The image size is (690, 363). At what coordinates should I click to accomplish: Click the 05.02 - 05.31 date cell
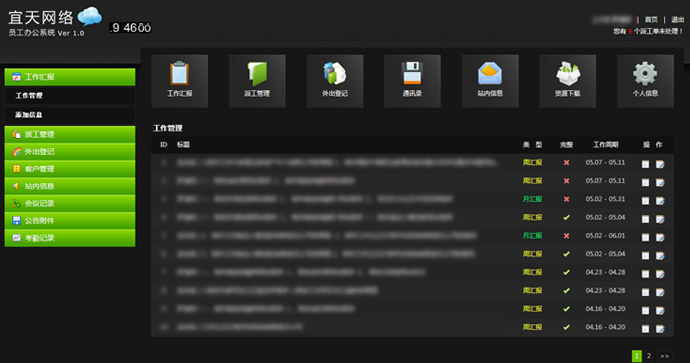pyautogui.click(x=605, y=199)
